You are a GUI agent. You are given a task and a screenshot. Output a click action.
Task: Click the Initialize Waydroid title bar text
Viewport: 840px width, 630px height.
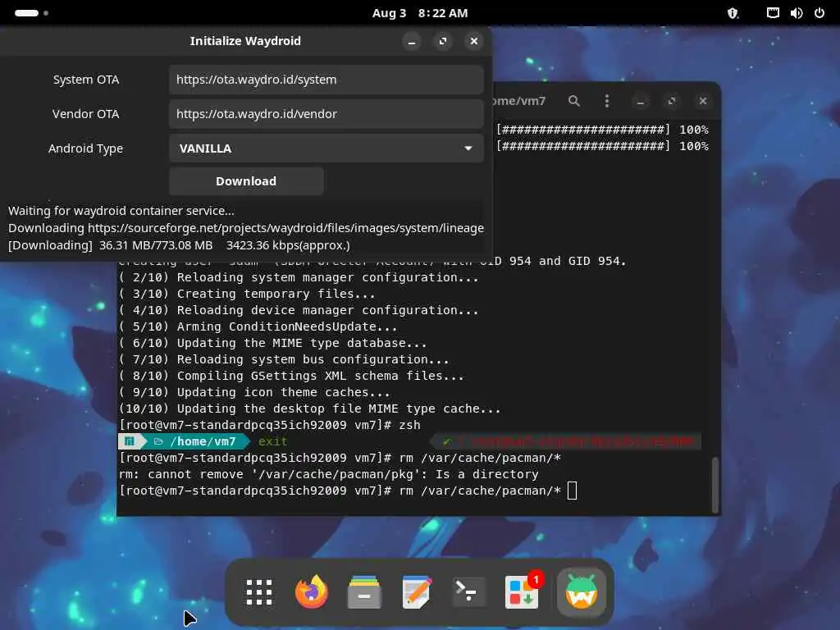point(245,41)
